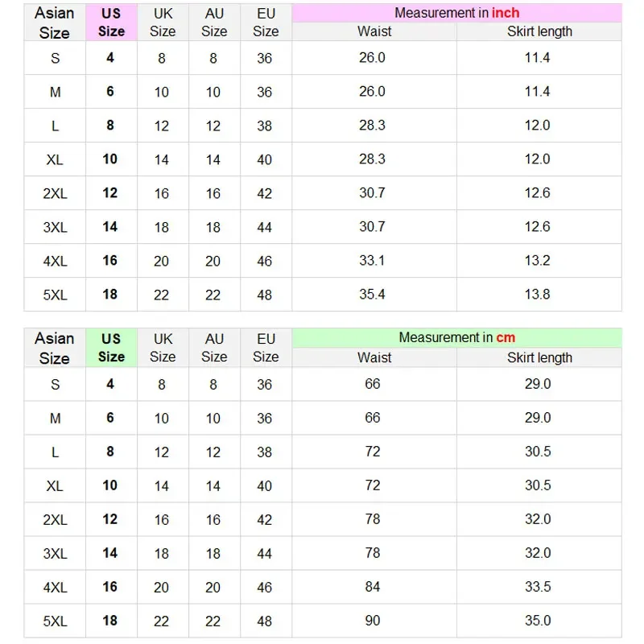The image size is (644, 644).
Task: Select bold US size 18 in cm table
Action: coord(109,620)
